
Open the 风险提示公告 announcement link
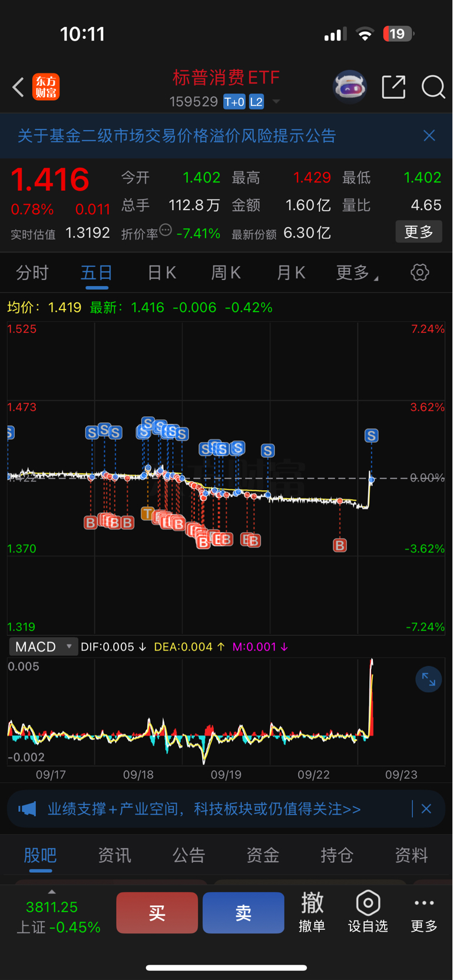177,136
